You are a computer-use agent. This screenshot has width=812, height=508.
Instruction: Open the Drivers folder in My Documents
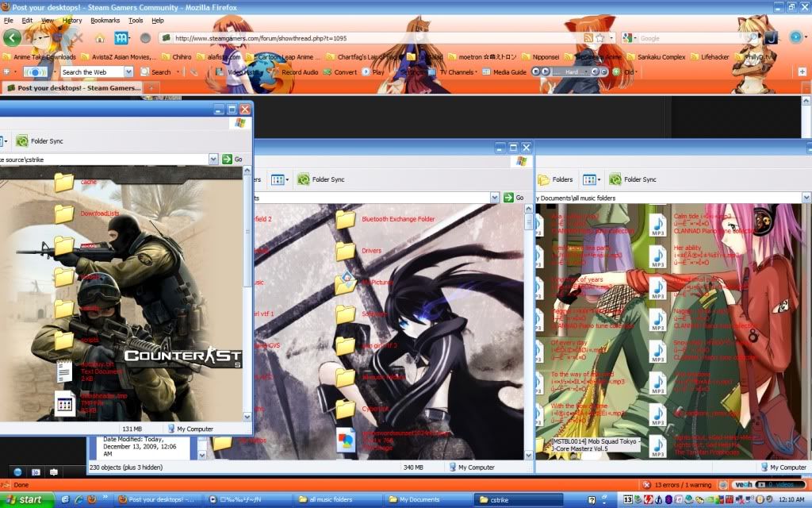[x=346, y=251]
